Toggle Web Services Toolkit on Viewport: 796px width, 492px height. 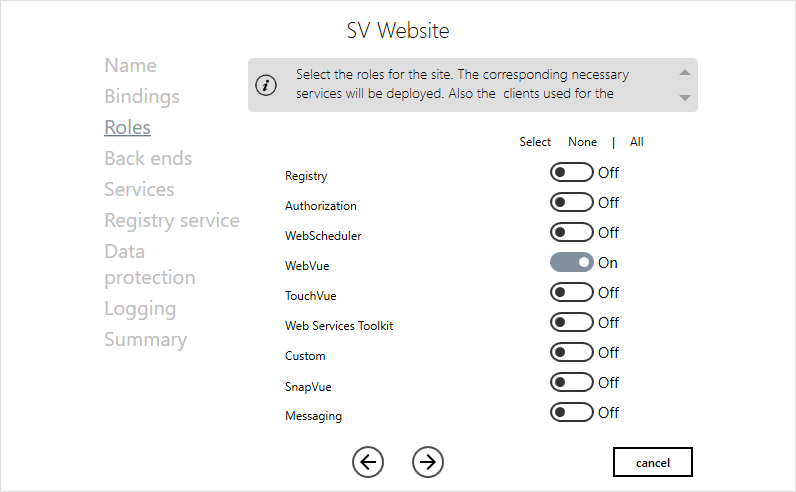click(x=571, y=323)
